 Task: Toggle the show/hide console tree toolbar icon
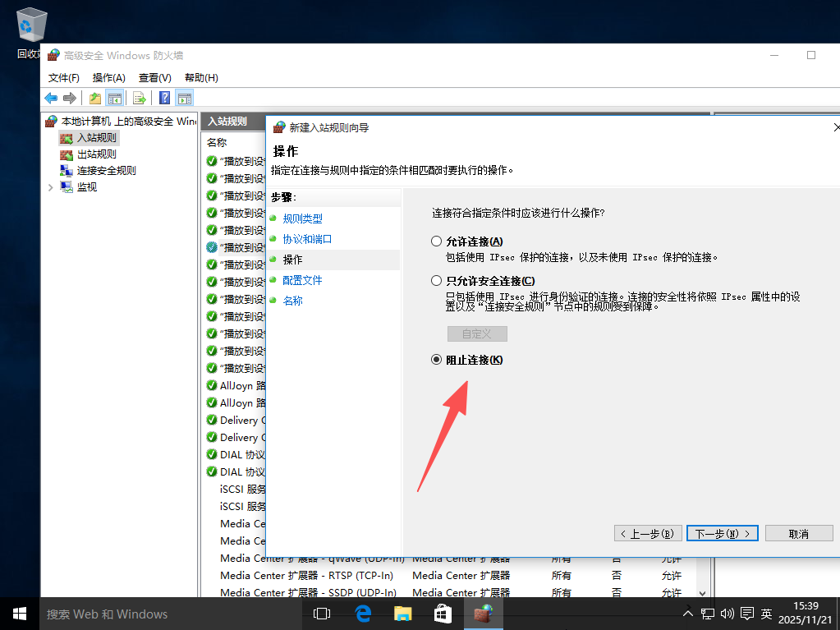(115, 98)
